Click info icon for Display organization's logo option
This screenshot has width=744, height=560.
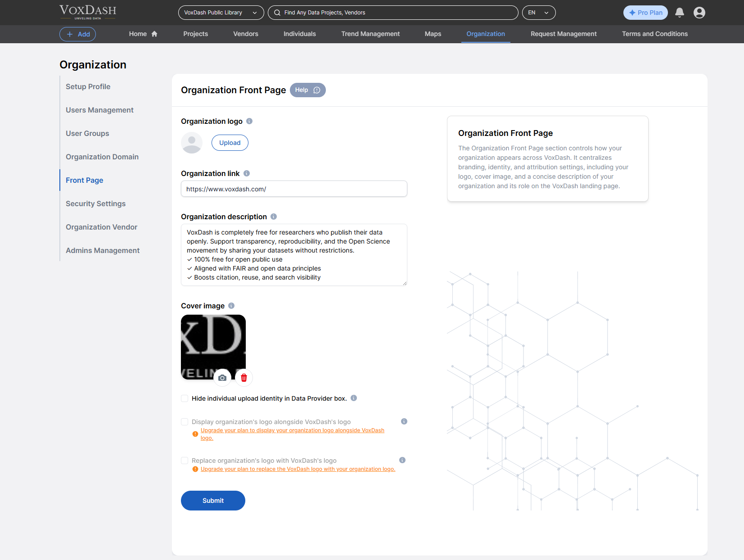(404, 421)
